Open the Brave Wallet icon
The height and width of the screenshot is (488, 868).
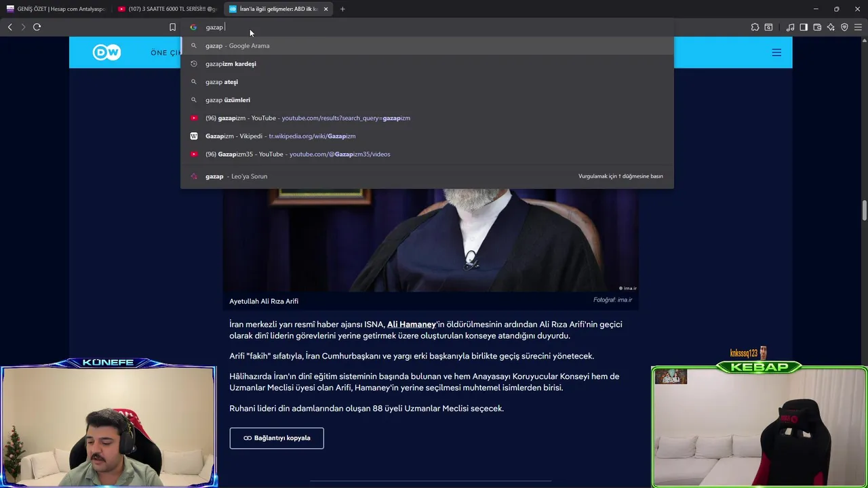tap(817, 27)
